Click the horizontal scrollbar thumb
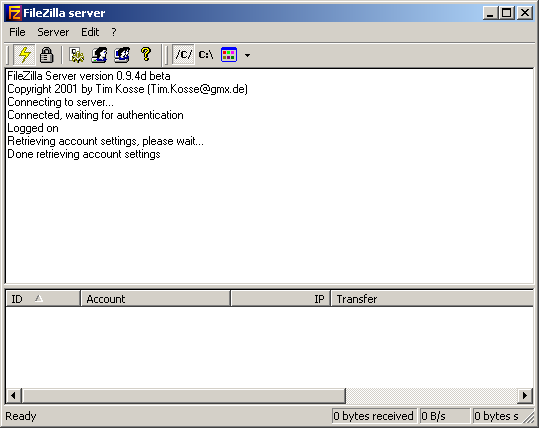 click(184, 395)
